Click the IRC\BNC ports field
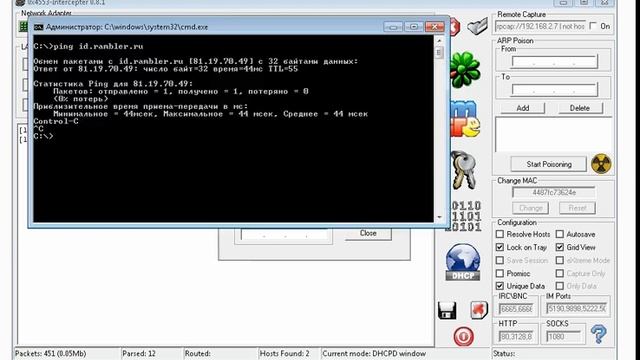Viewport: 640px width, 360px height. pos(516,309)
